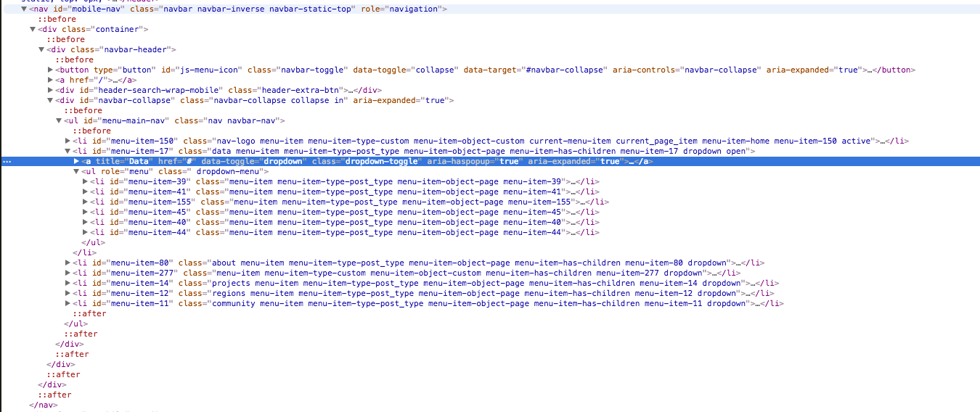Select the data-toggle="dropdown" attribute value
The image size is (980, 412).
(282, 162)
